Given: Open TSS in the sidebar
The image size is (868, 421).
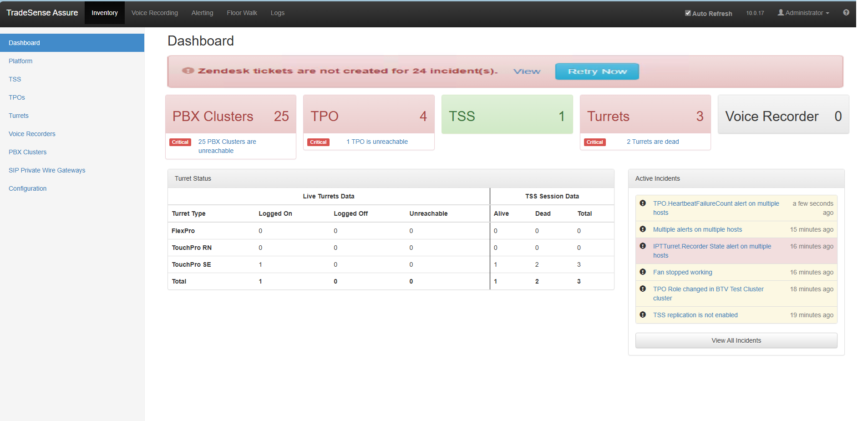Looking at the screenshot, I should (15, 79).
